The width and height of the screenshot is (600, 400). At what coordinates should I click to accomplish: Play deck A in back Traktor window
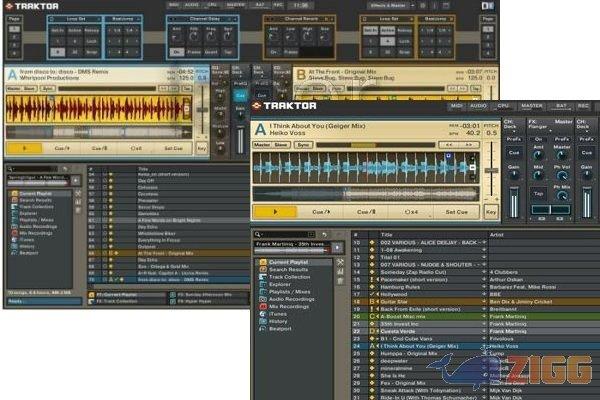[24, 148]
